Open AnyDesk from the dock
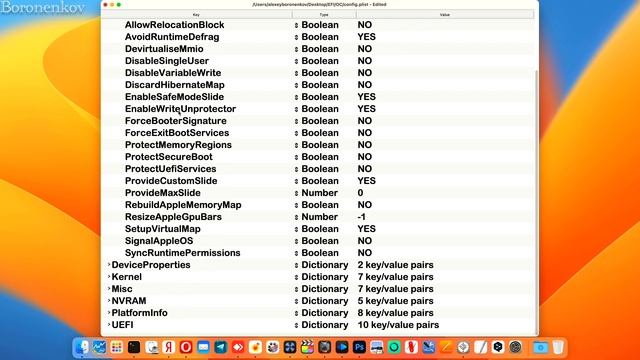Screen dimensions: 640x360 coord(238,347)
